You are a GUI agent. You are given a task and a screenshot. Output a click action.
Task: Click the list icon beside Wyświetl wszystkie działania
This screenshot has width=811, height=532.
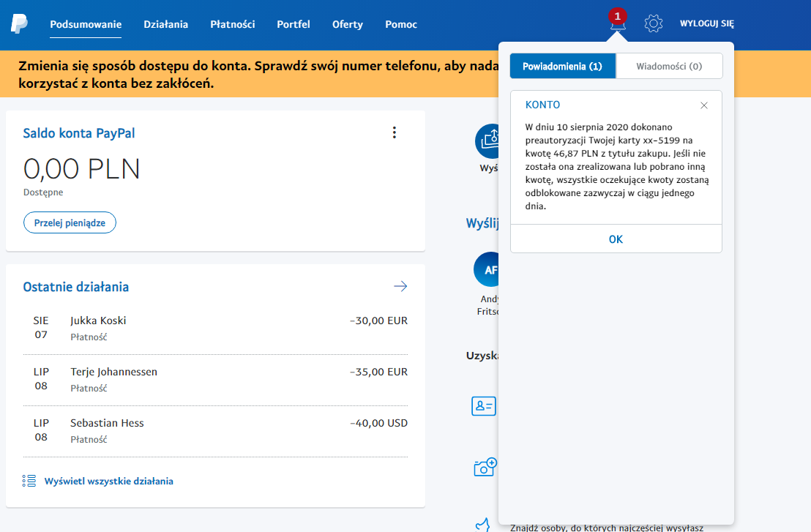tap(29, 482)
